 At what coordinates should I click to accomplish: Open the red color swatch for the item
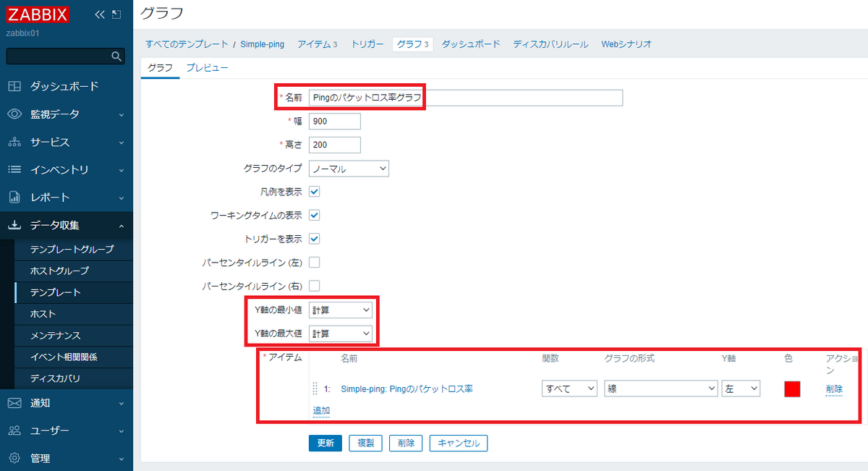(x=792, y=389)
